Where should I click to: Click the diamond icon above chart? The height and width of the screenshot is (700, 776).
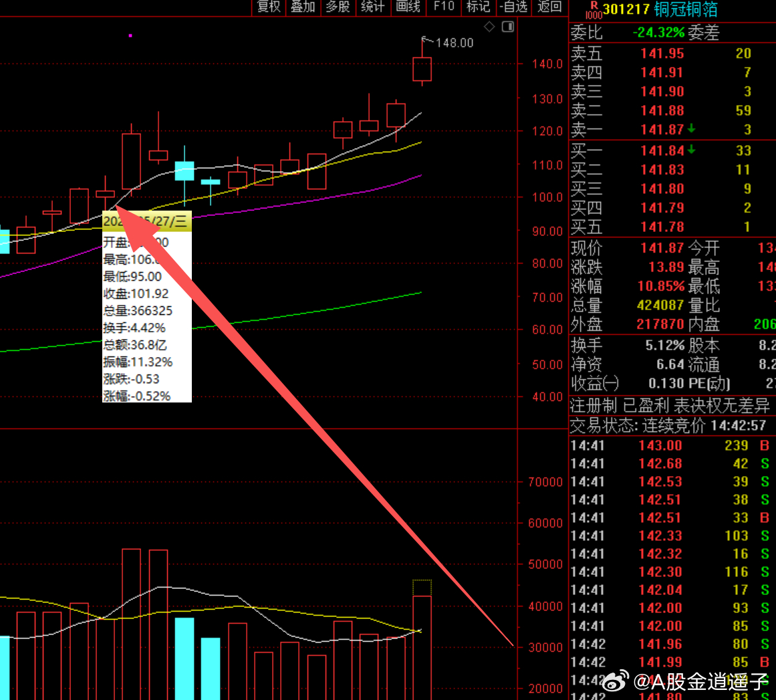point(489,27)
